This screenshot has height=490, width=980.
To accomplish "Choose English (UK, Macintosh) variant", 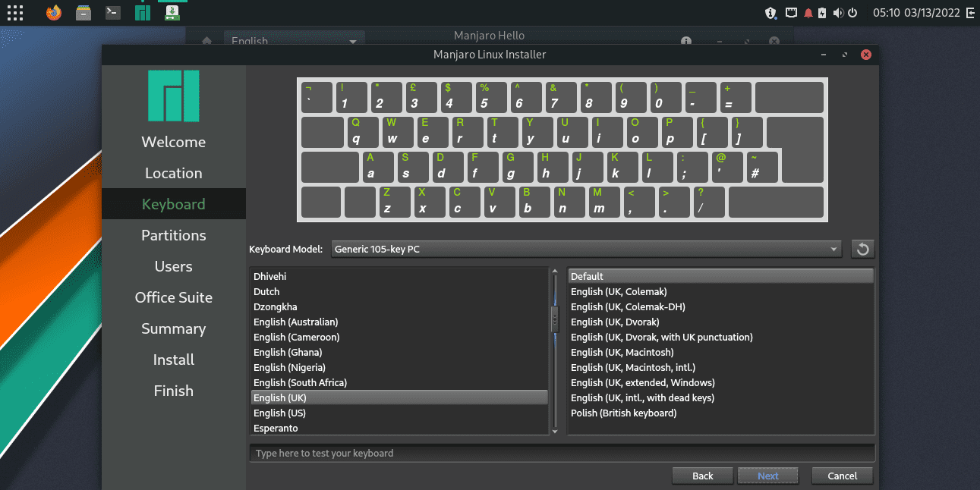I will coord(721,352).
